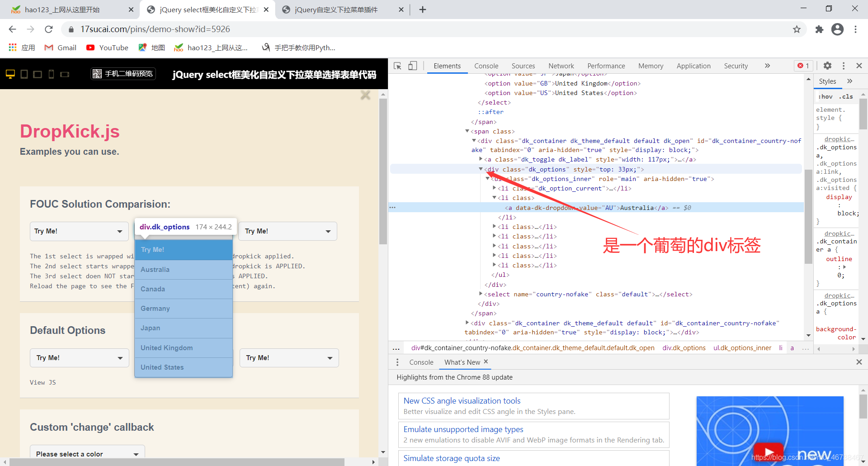Select the tablet landscape preview icon
Viewport: 868px width, 466px height.
pos(38,74)
